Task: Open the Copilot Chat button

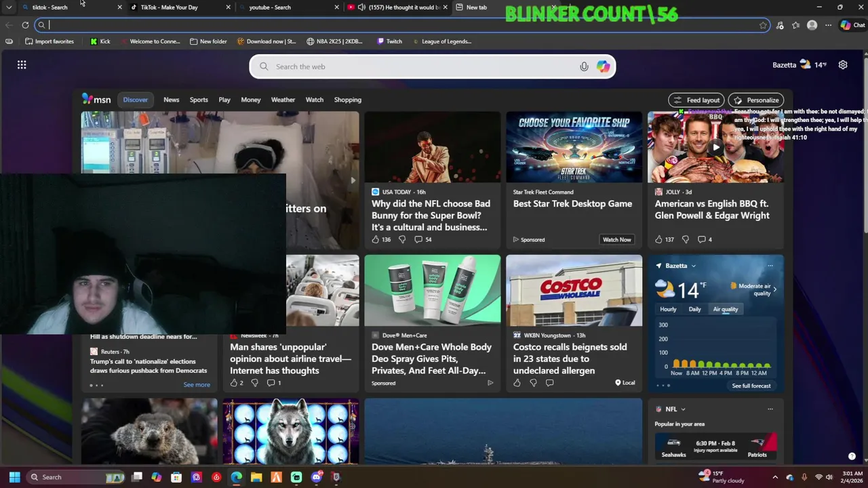Action: [x=852, y=25]
